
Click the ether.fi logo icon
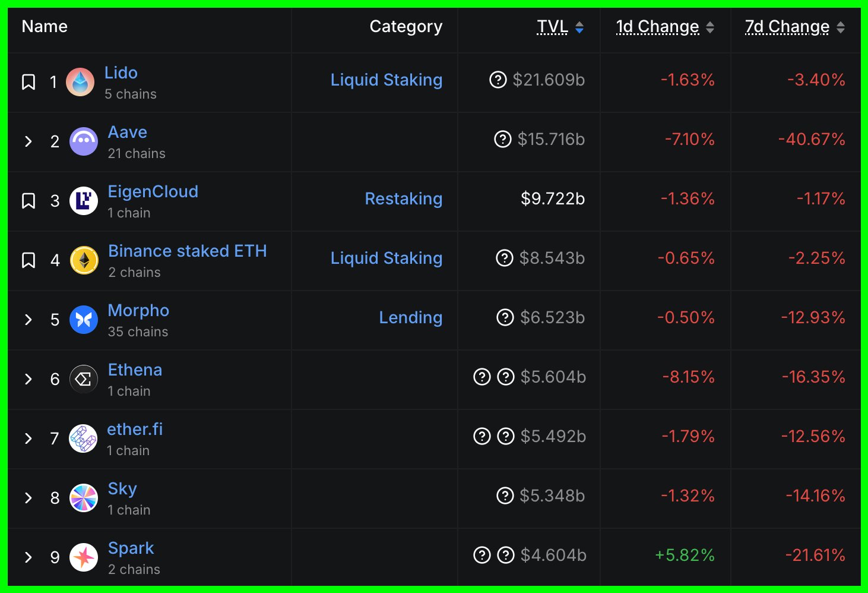[84, 439]
